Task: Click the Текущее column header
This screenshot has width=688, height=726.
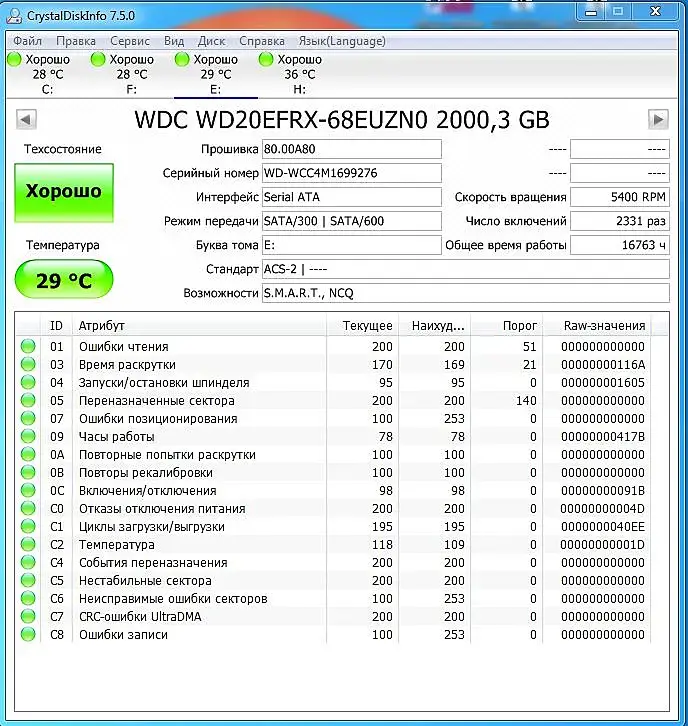Action: 363,325
